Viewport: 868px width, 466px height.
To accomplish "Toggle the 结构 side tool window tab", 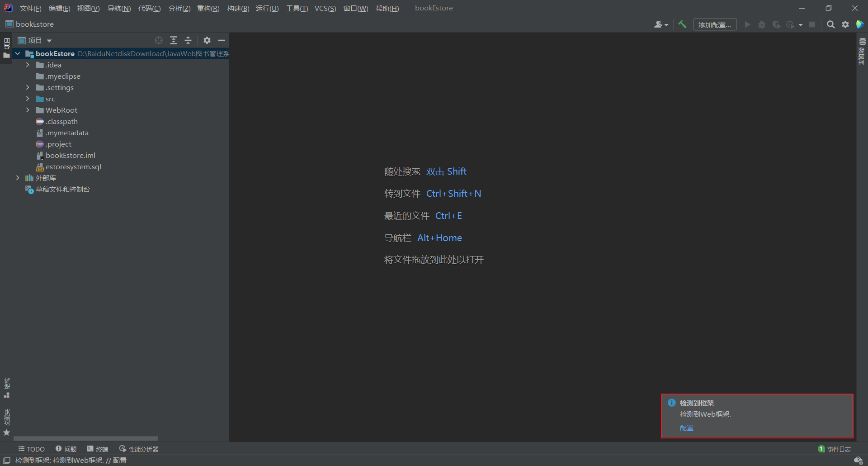I will [6, 388].
